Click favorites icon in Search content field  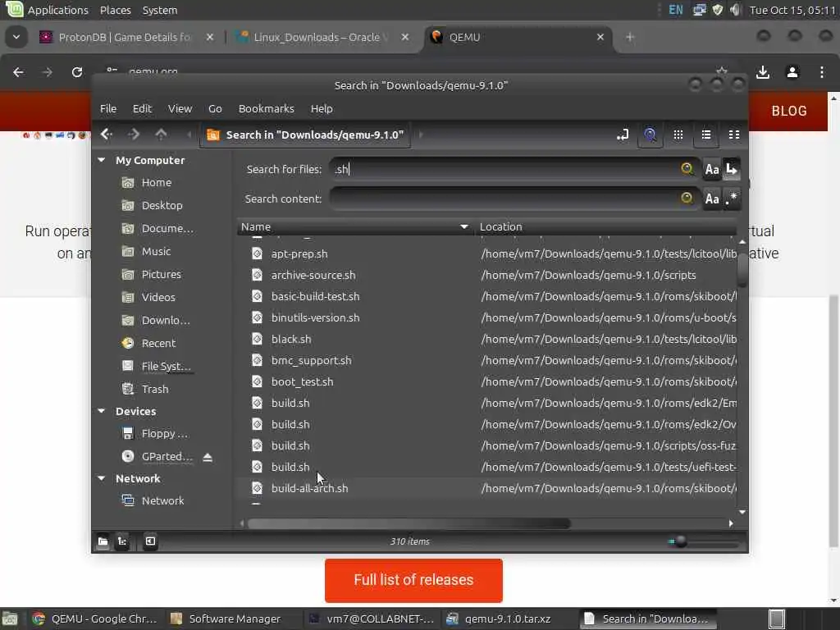click(x=687, y=199)
